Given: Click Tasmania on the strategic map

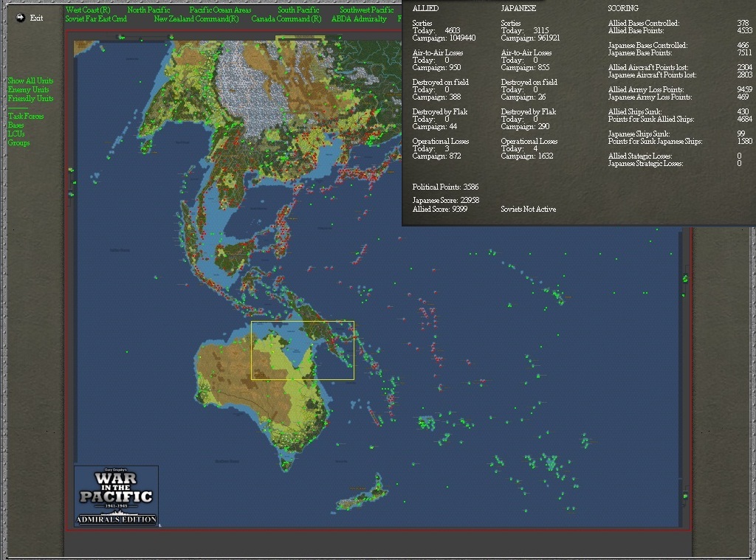Looking at the screenshot, I should 286,464.
